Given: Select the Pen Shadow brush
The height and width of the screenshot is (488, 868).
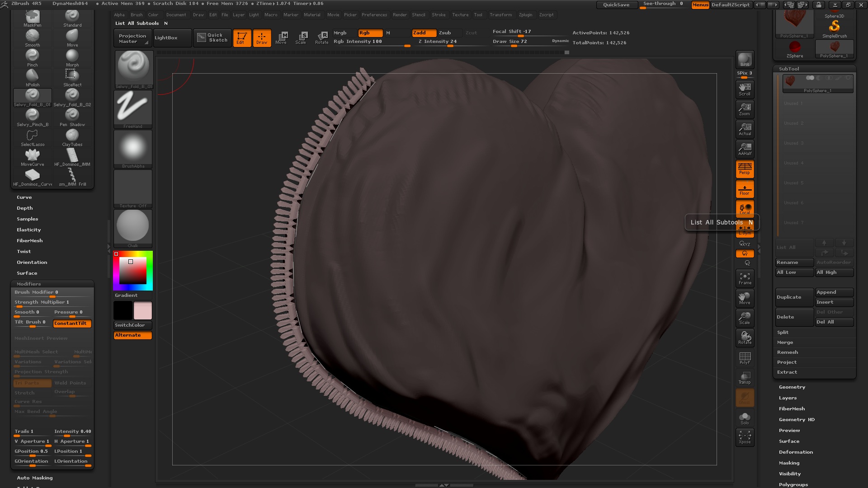Looking at the screenshot, I should point(72,118).
